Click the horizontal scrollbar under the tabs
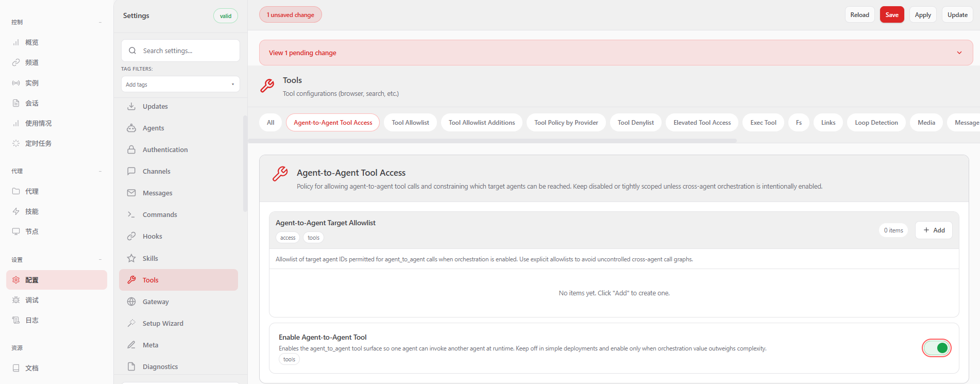This screenshot has width=980, height=384. click(x=492, y=140)
